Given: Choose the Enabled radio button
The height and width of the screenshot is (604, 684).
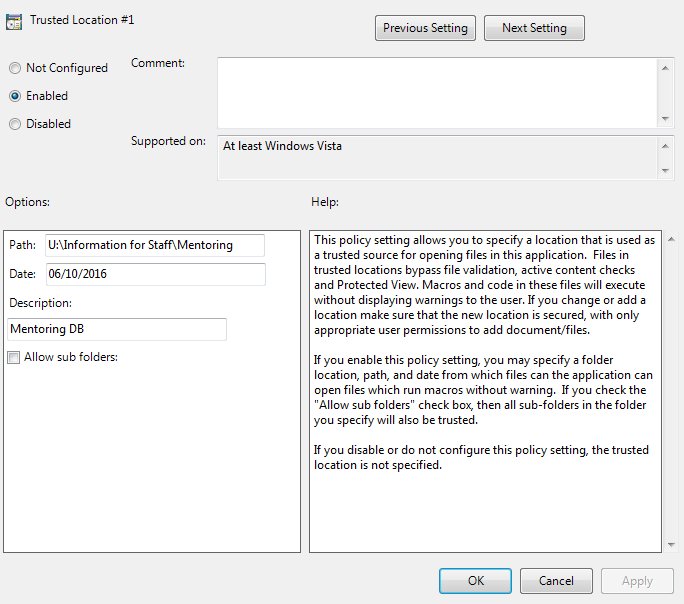Looking at the screenshot, I should [15, 96].
